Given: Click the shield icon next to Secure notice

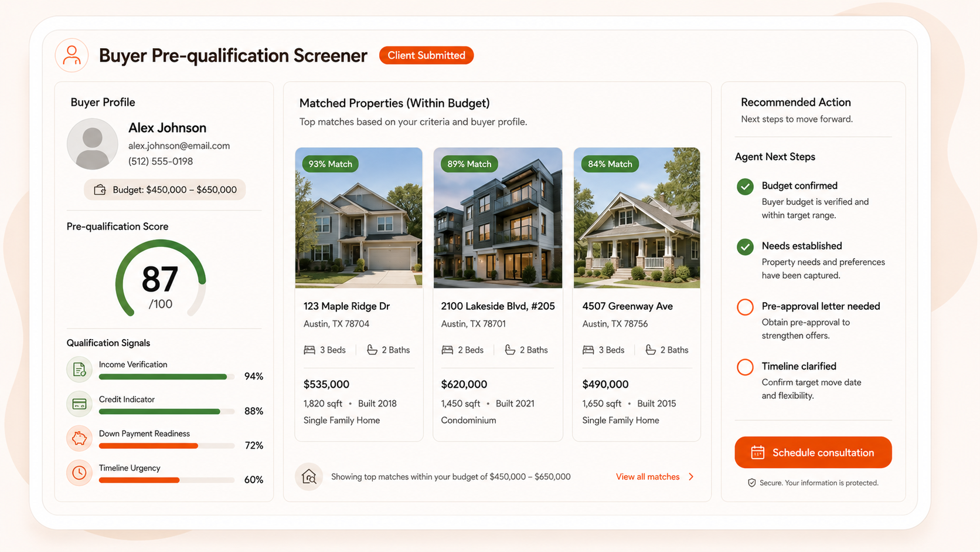Looking at the screenshot, I should tap(751, 483).
